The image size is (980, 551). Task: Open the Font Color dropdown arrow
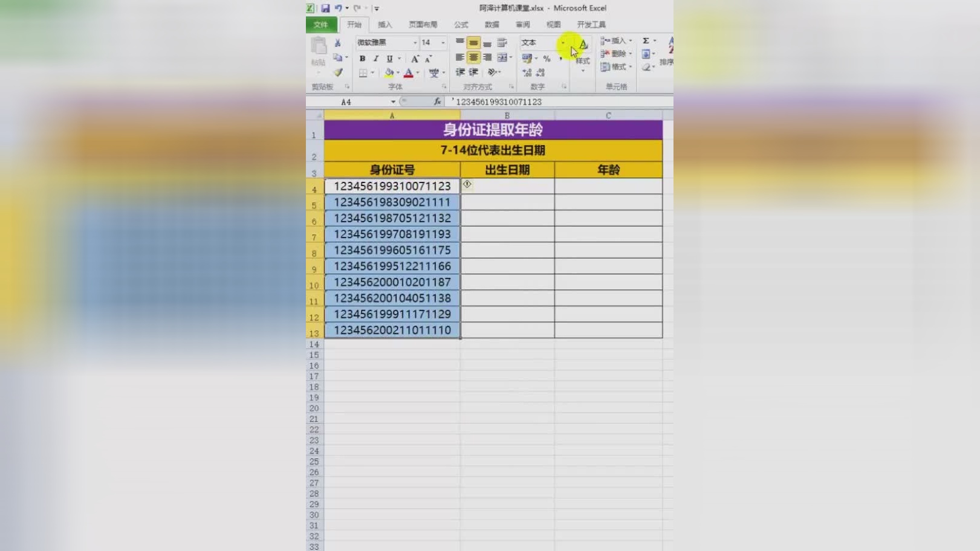coord(418,73)
